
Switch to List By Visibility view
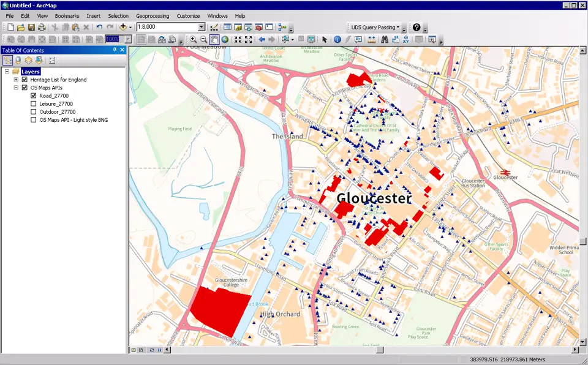(x=29, y=60)
